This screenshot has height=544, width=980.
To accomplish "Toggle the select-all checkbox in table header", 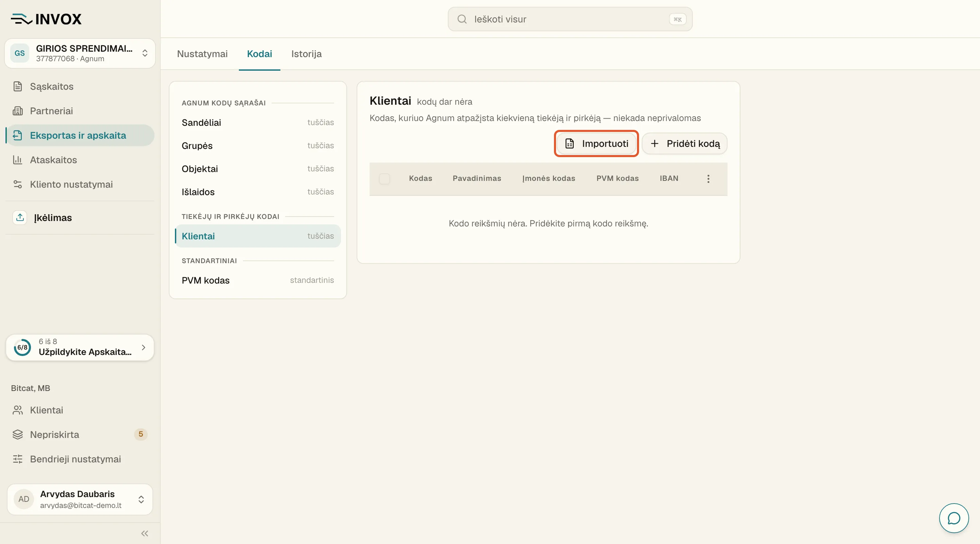I will point(384,179).
